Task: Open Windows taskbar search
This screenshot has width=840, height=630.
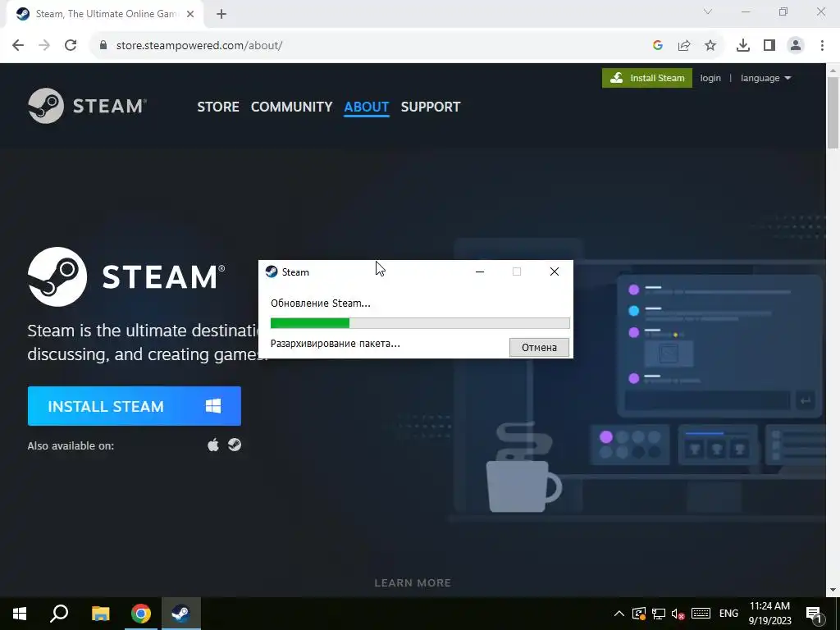Action: 59,614
